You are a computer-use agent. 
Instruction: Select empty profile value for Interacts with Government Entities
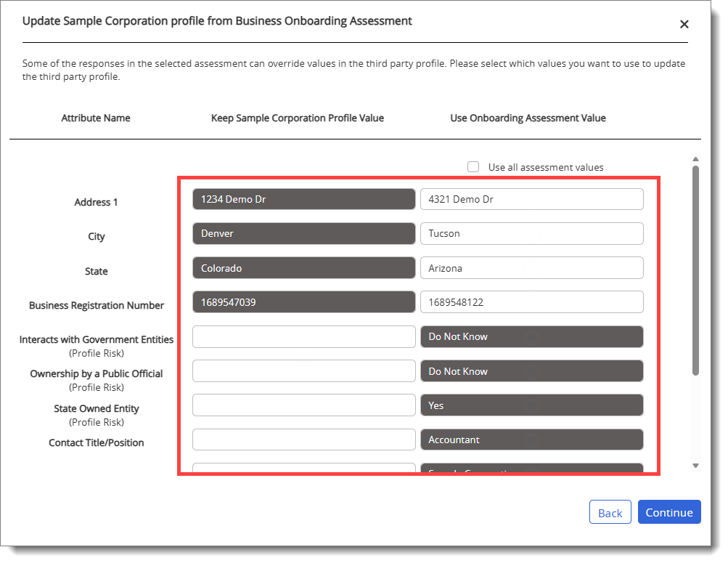(x=303, y=336)
